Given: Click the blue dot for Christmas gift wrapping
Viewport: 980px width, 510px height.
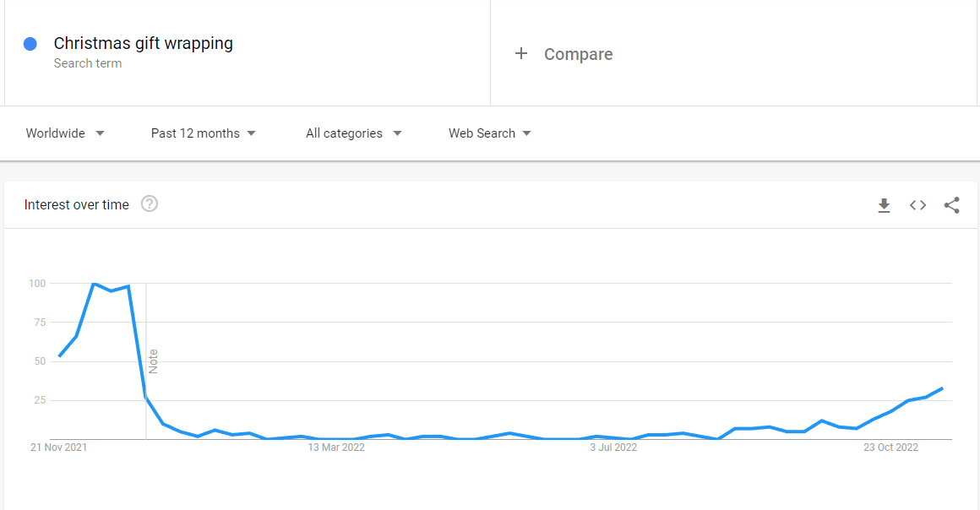Looking at the screenshot, I should 30,44.
